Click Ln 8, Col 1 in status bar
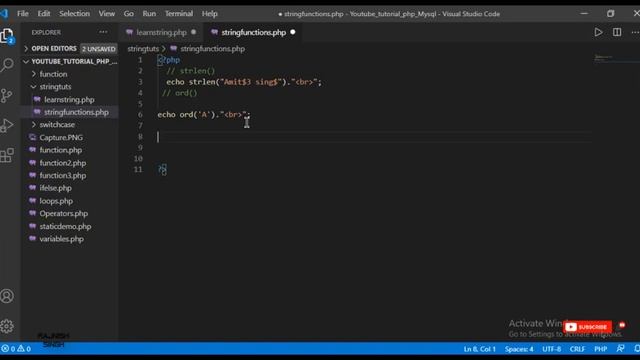640x360 pixels. (480, 349)
